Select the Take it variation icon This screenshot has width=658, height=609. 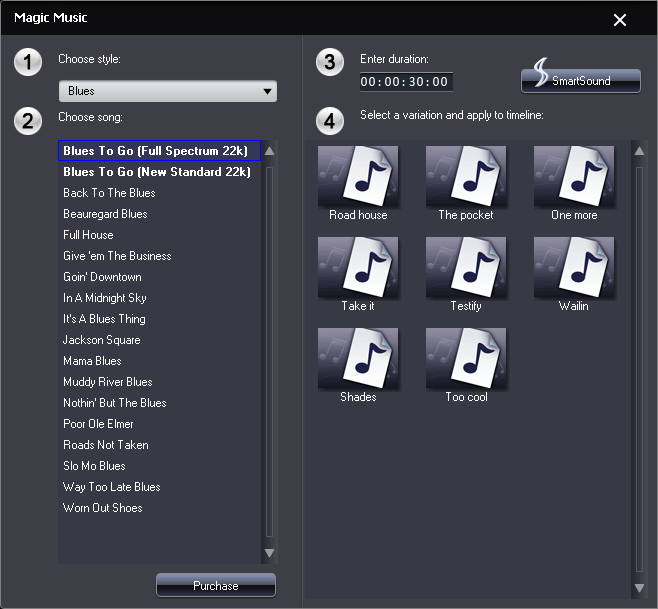click(x=358, y=267)
